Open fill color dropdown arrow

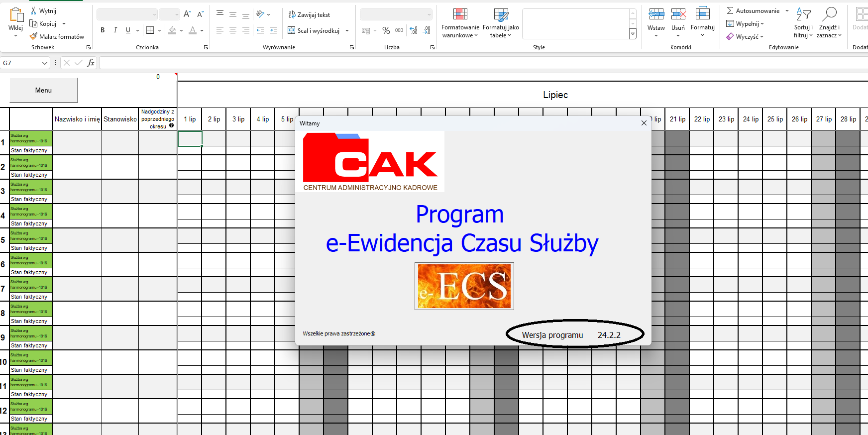pyautogui.click(x=182, y=30)
